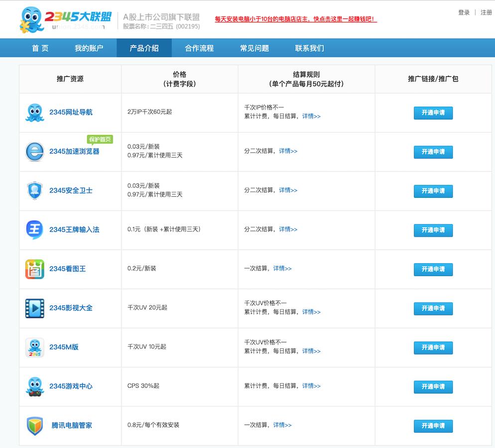Click the 2345M版 app icon
The image size is (495, 448).
tap(34, 347)
